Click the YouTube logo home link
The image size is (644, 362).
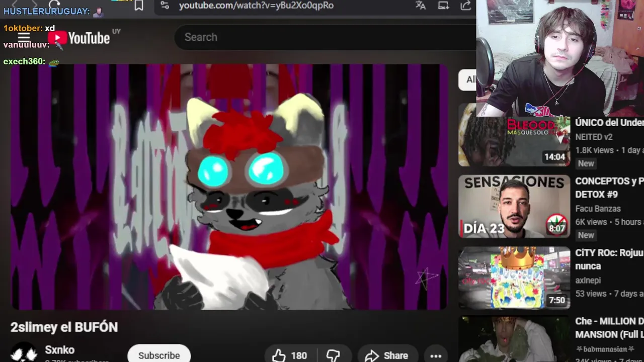click(x=79, y=38)
